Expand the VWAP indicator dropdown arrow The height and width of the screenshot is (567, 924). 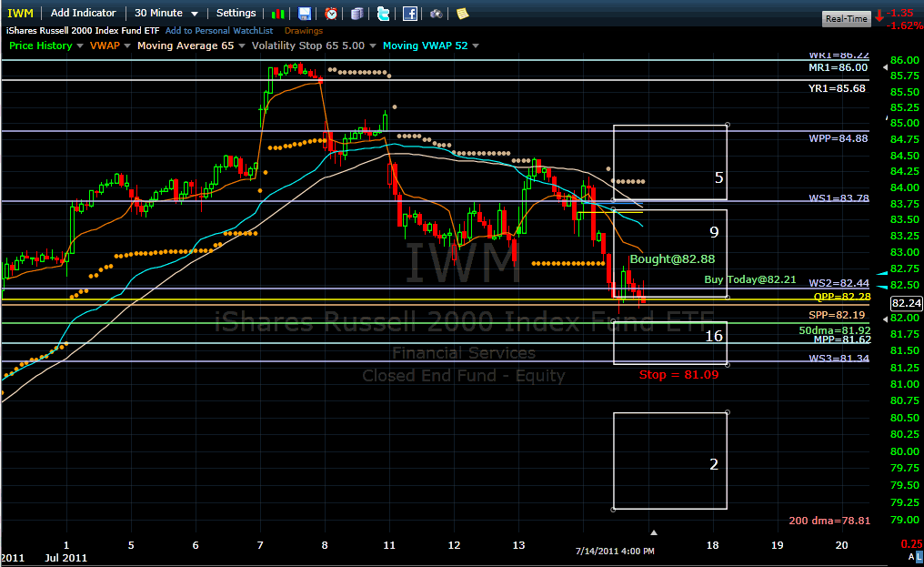point(127,46)
